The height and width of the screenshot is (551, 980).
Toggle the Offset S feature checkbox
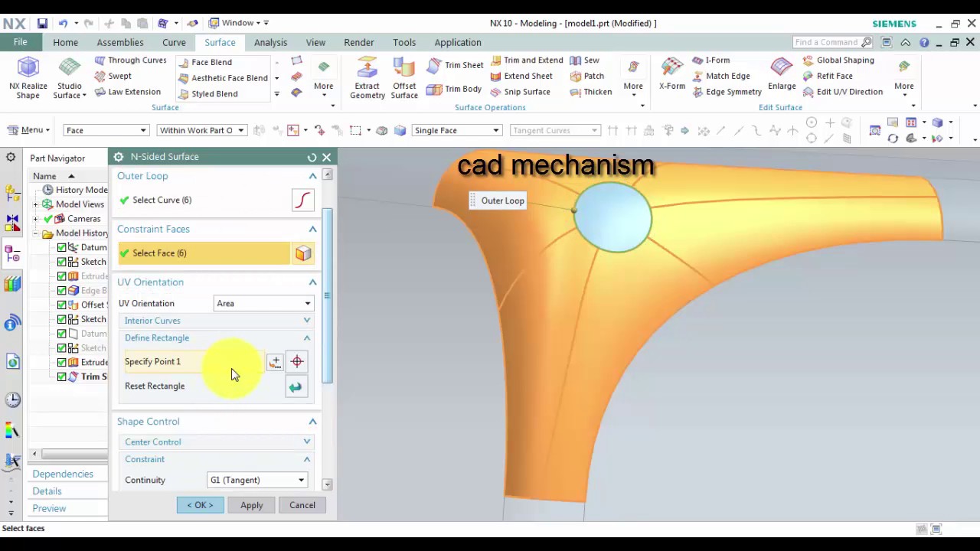click(x=62, y=305)
